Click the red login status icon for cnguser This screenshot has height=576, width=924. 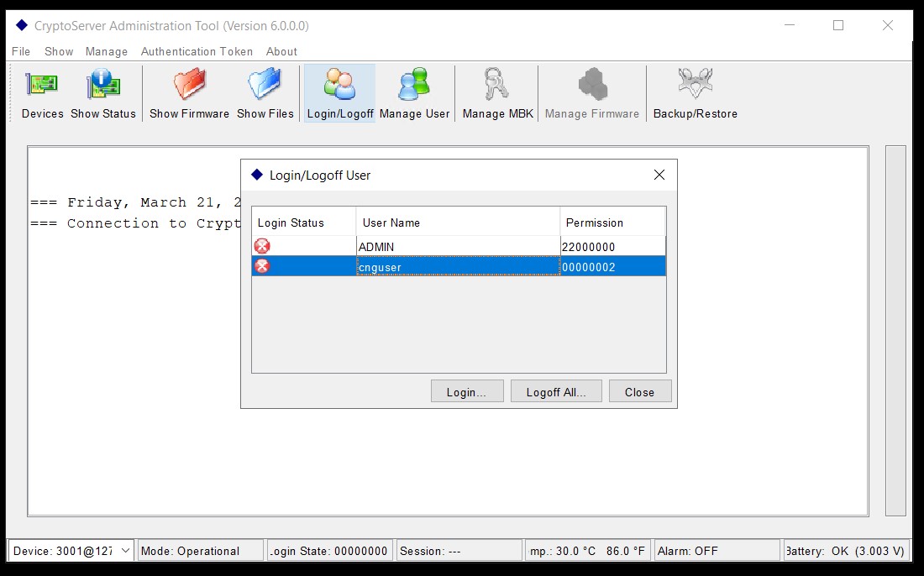(x=262, y=266)
